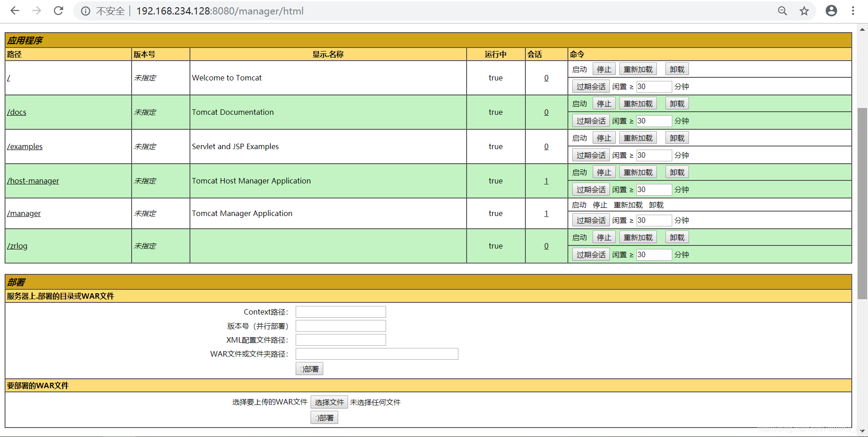Click 部署 button under server directory form
The image size is (868, 437).
tap(310, 369)
